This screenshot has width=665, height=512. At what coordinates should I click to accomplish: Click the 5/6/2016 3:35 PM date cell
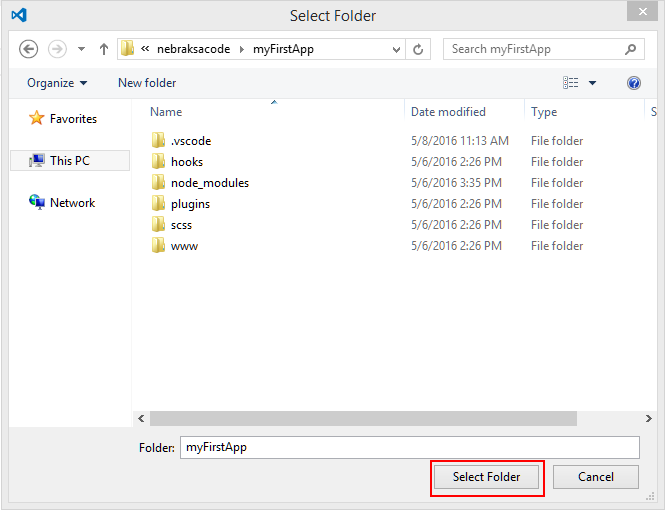click(456, 183)
